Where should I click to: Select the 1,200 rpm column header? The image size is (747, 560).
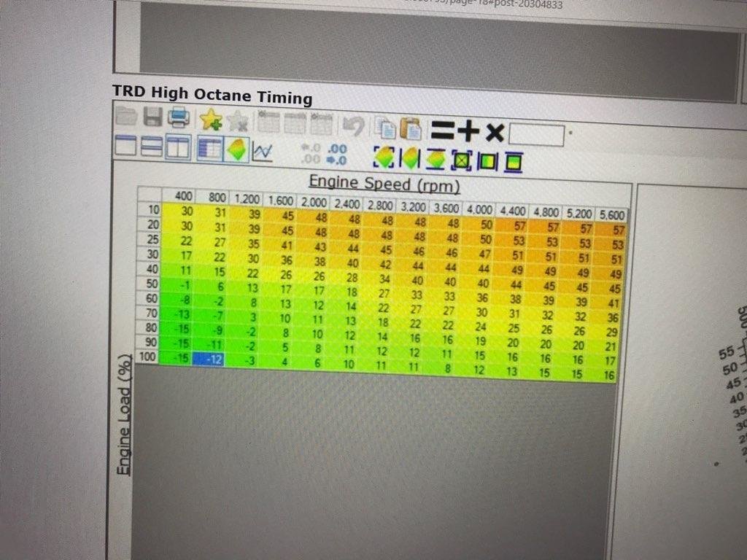tap(247, 198)
